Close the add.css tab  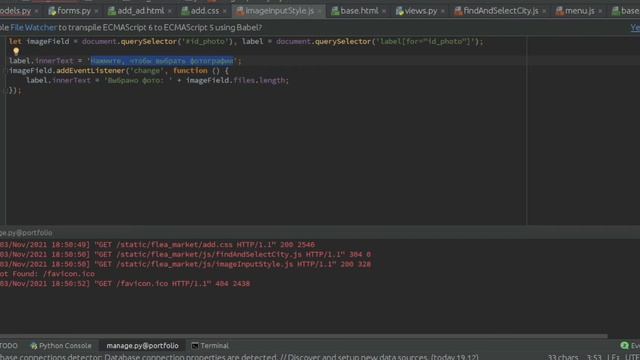tap(224, 11)
